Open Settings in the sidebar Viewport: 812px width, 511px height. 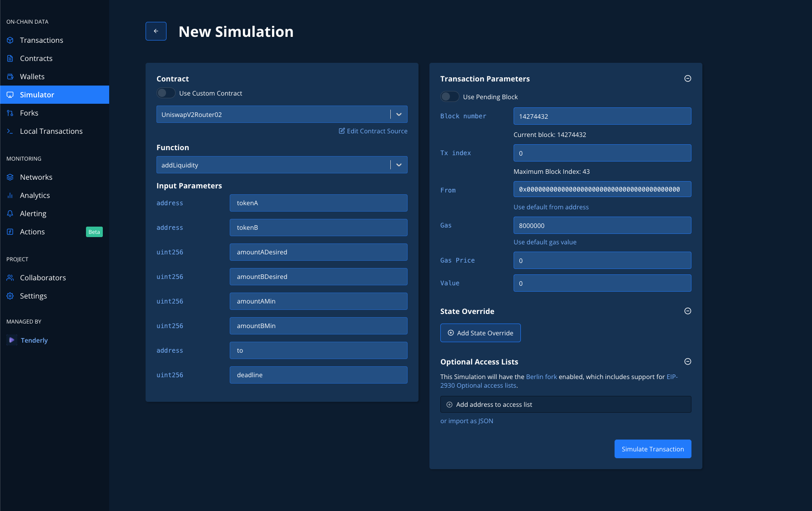coord(55,296)
